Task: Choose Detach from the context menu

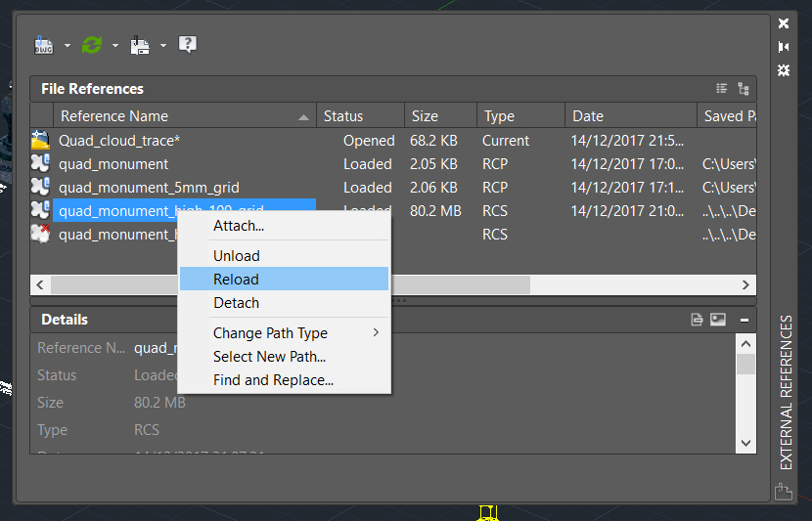Action: [x=284, y=303]
